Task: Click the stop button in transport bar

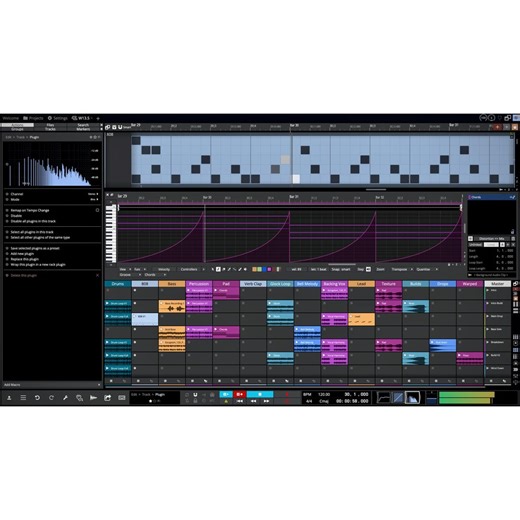Action: point(260,394)
